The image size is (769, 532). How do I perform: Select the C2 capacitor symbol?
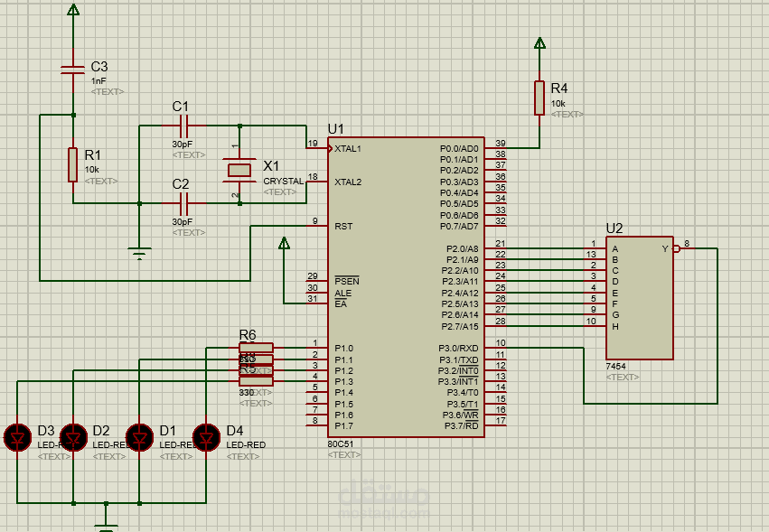click(184, 203)
